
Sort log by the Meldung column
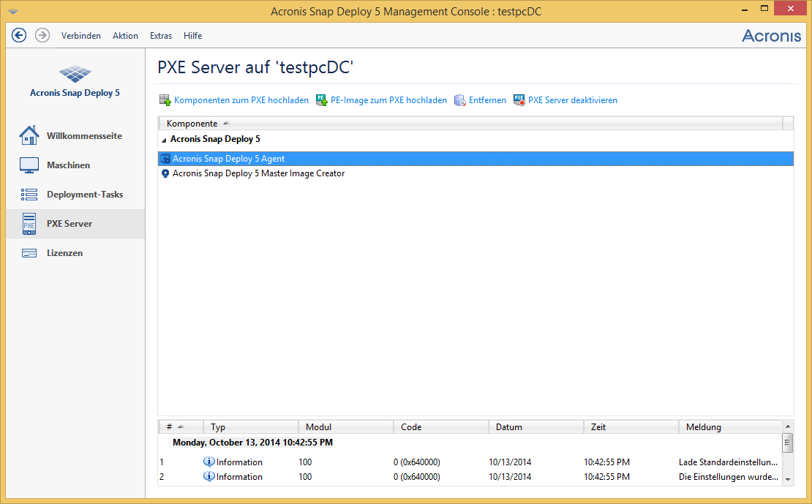730,426
